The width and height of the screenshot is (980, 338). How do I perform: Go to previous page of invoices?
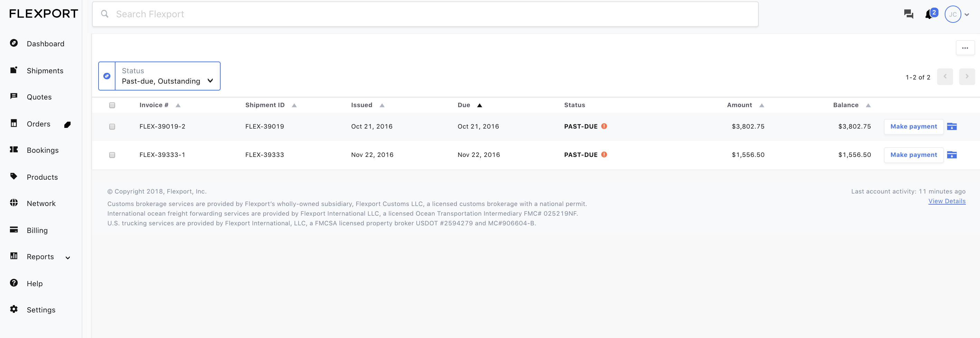pyautogui.click(x=945, y=77)
